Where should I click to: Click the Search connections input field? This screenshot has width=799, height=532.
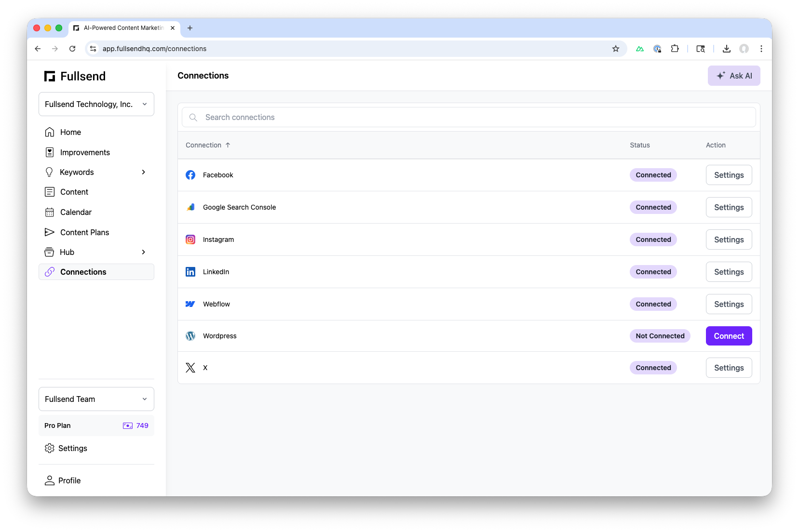[x=338, y=117]
